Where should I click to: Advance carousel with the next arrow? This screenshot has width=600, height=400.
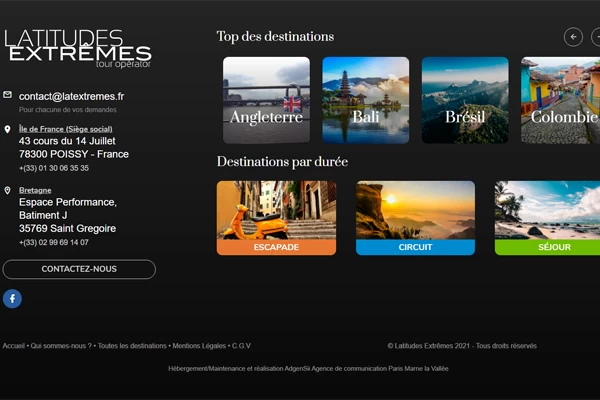[x=596, y=37]
